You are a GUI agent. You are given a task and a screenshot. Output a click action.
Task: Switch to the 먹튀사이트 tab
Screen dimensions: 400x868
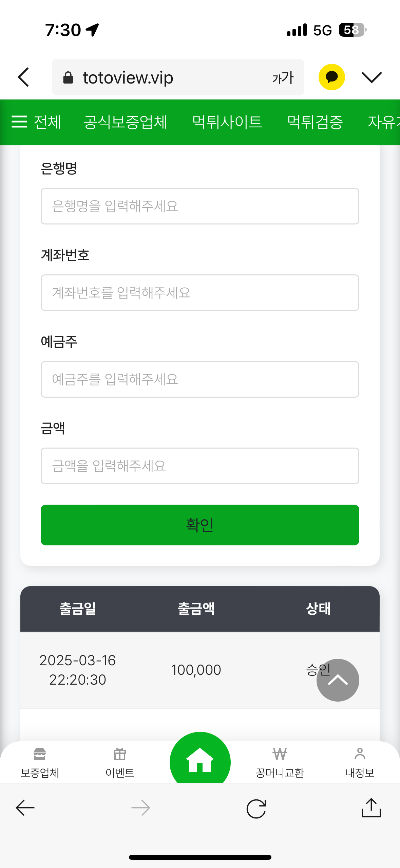pyautogui.click(x=227, y=122)
